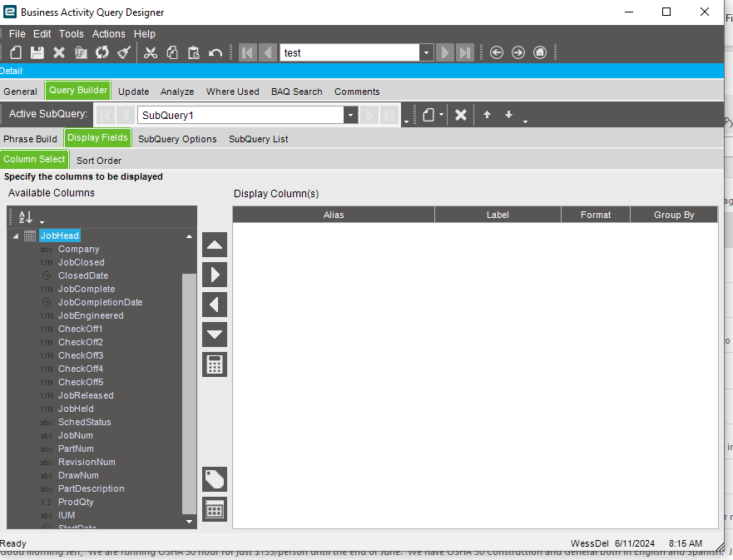This screenshot has width=733, height=560.
Task: Click the Alias column header
Action: (334, 215)
